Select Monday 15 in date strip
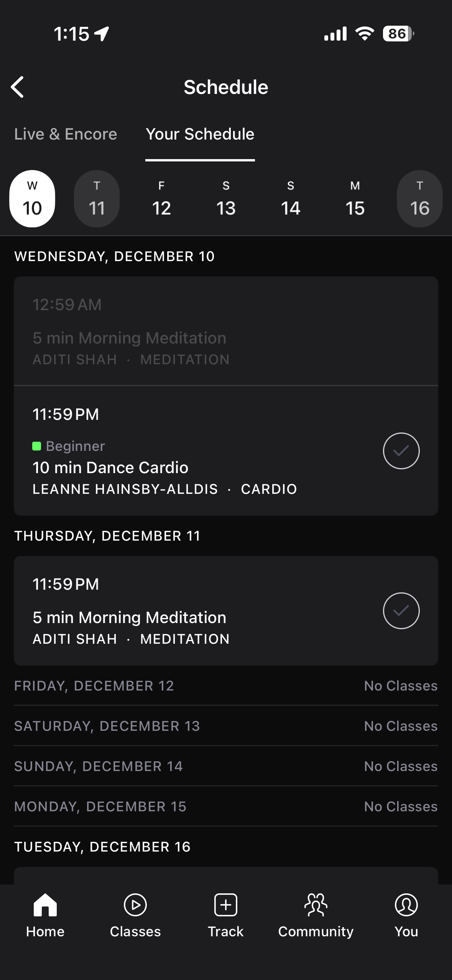452x980 pixels. pyautogui.click(x=355, y=199)
